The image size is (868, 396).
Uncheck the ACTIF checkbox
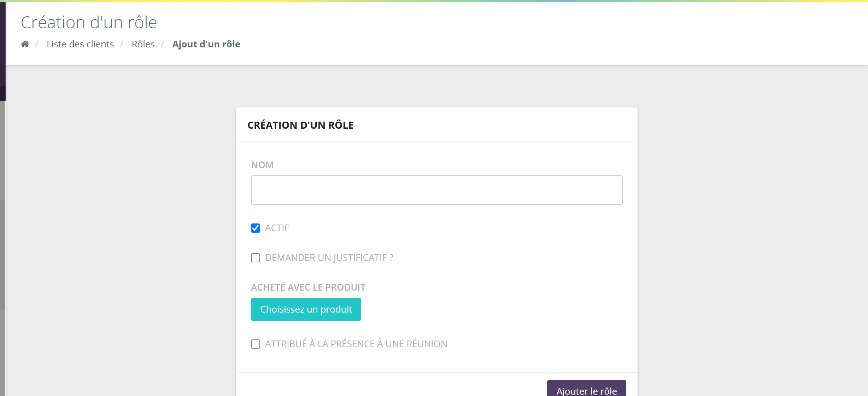point(256,228)
